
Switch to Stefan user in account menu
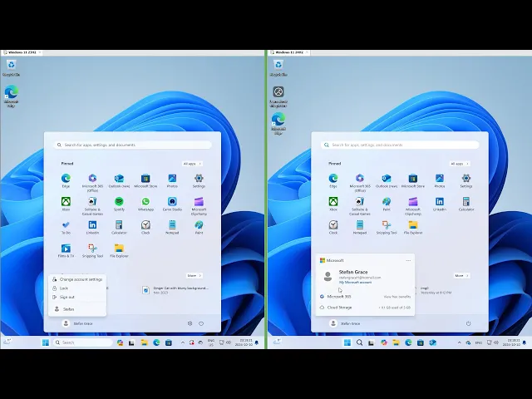tap(77, 309)
